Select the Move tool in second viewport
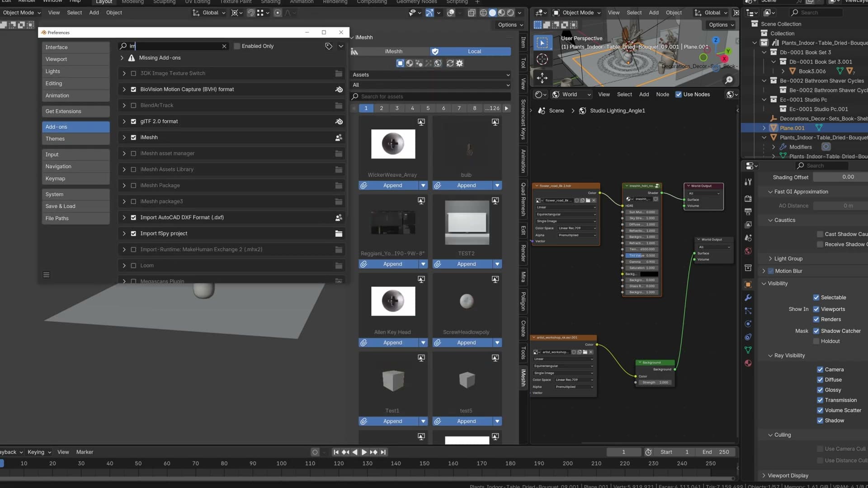Screen dimensions: 868x488 [542, 78]
